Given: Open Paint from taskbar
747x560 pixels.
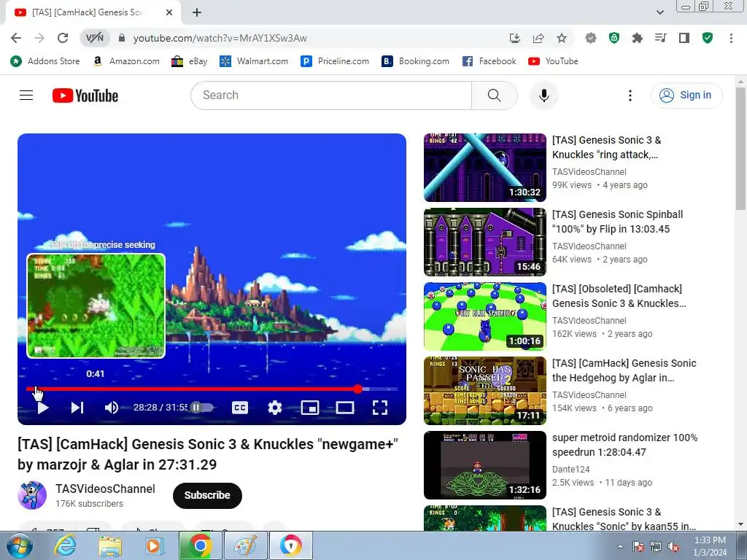Looking at the screenshot, I should [x=245, y=545].
